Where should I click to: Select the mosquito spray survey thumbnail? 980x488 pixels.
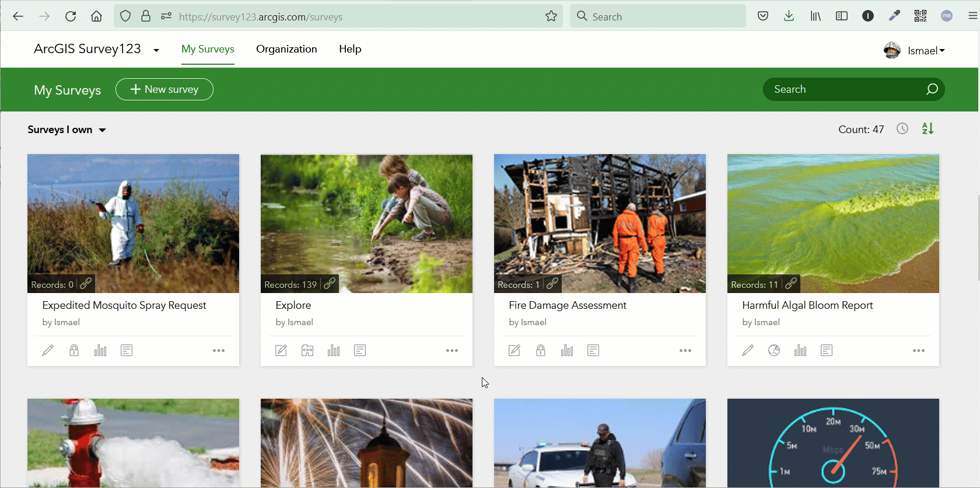pos(133,224)
